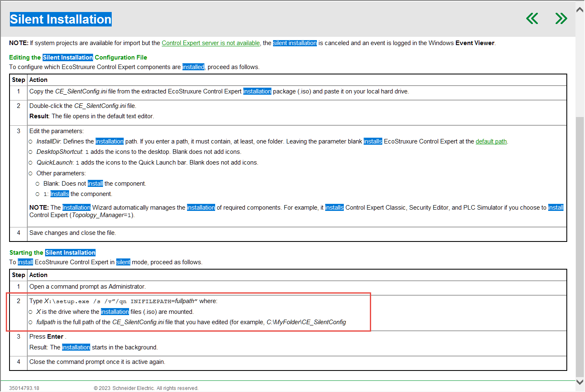The image size is (585, 392).
Task: Click the 'InstallDir' parameter name
Action: (48, 141)
